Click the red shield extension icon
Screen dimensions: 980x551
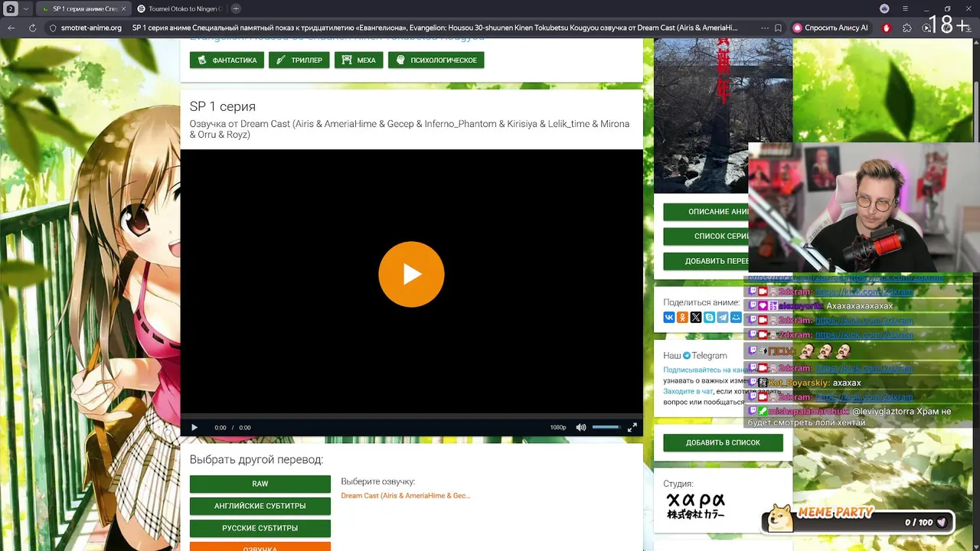tap(887, 28)
